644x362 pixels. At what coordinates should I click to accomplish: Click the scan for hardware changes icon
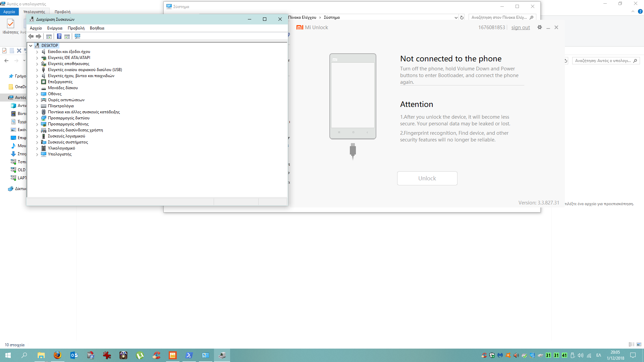pos(77,37)
